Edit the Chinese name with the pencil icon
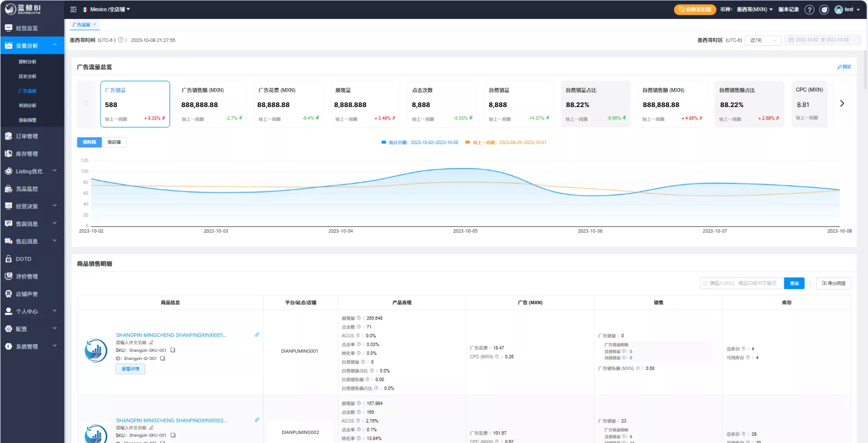 (151, 342)
